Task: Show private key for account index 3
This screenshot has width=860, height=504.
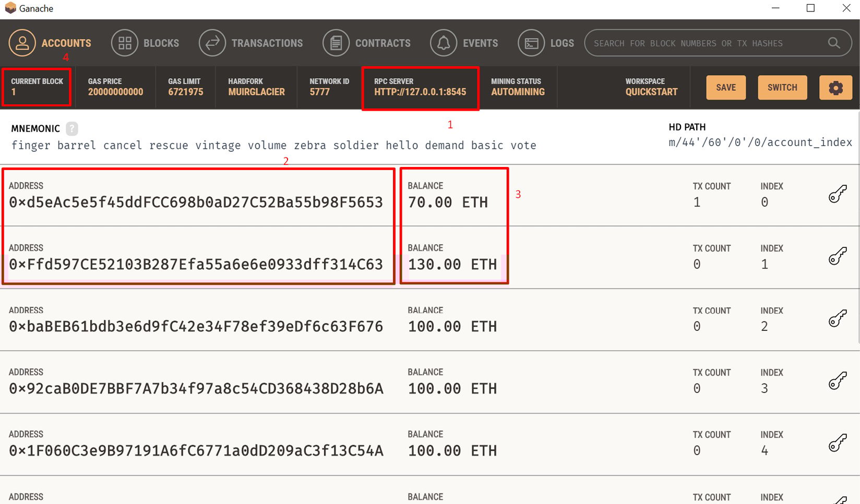Action: tap(838, 380)
